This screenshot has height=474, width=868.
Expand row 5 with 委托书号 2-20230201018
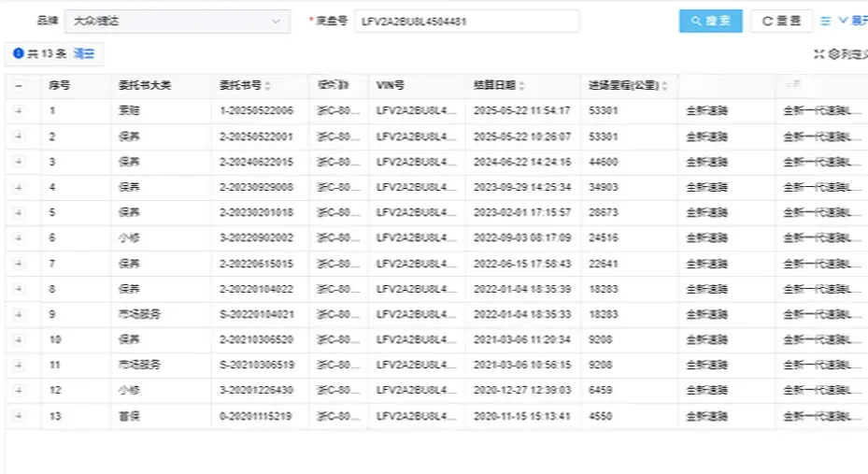[19, 212]
